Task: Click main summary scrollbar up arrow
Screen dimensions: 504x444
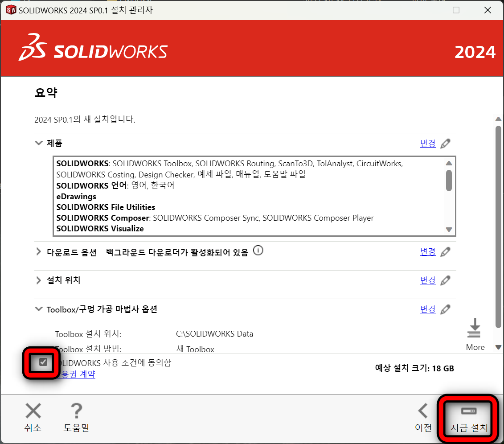Action: 498,119
